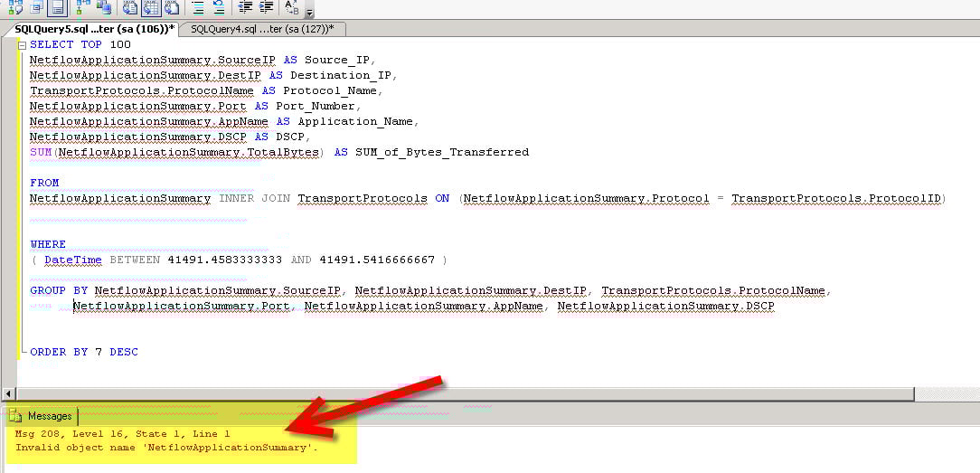Click the 'Protocol_Name' alias

pyautogui.click(x=331, y=90)
